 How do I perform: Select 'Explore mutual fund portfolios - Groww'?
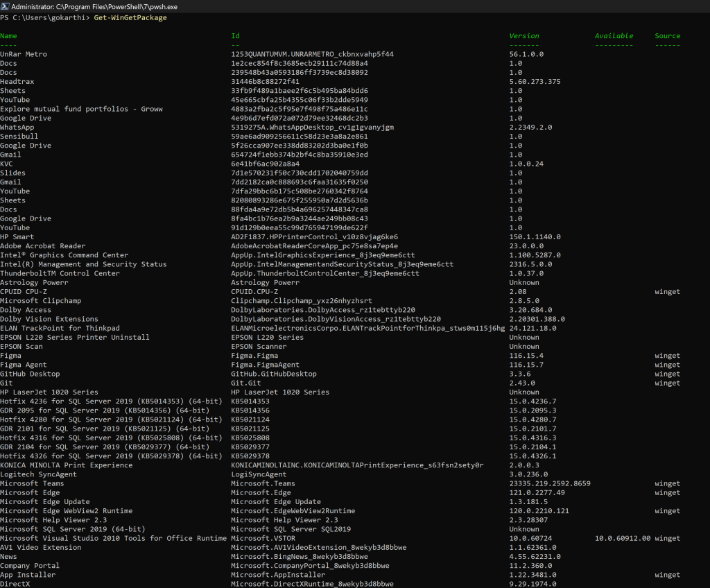82,109
